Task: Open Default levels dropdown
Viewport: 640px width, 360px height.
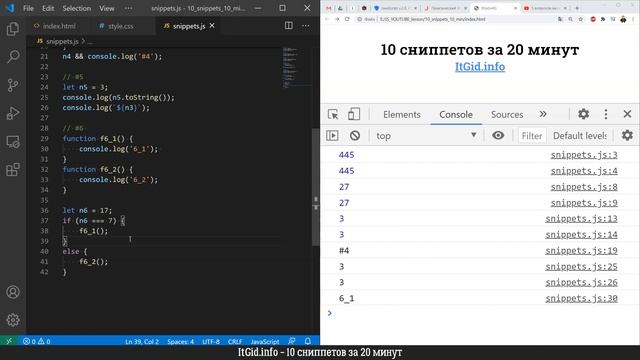Action: [x=580, y=136]
